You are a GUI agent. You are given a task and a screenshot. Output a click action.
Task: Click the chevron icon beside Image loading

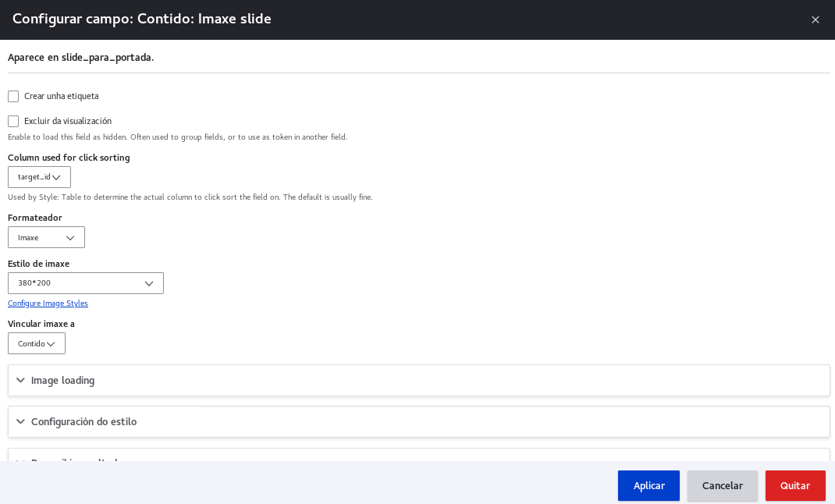tap(20, 381)
